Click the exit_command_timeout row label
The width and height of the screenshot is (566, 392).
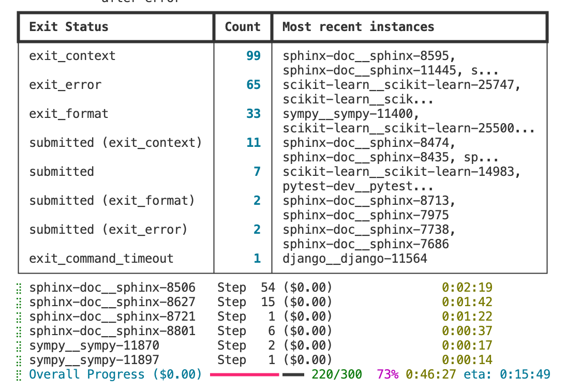click(101, 259)
